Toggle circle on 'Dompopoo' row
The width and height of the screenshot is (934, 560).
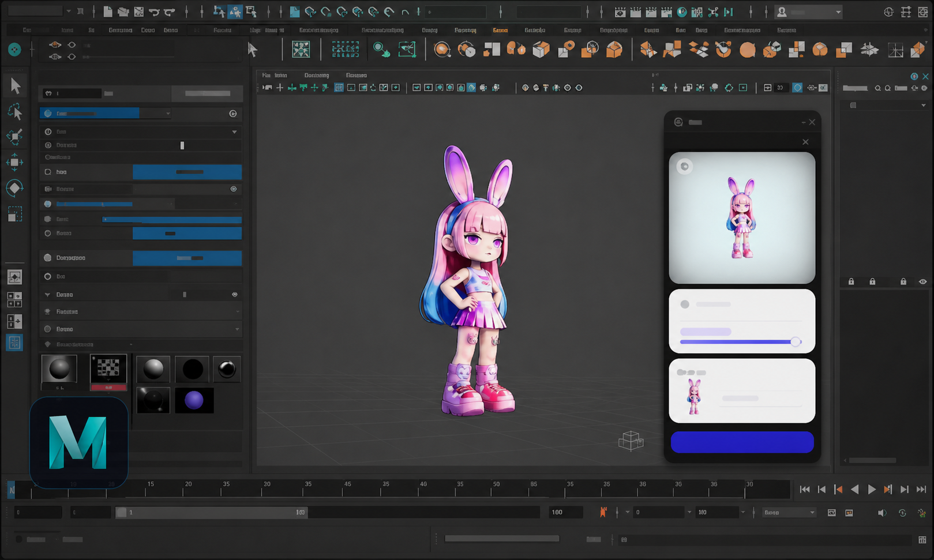coord(48,258)
